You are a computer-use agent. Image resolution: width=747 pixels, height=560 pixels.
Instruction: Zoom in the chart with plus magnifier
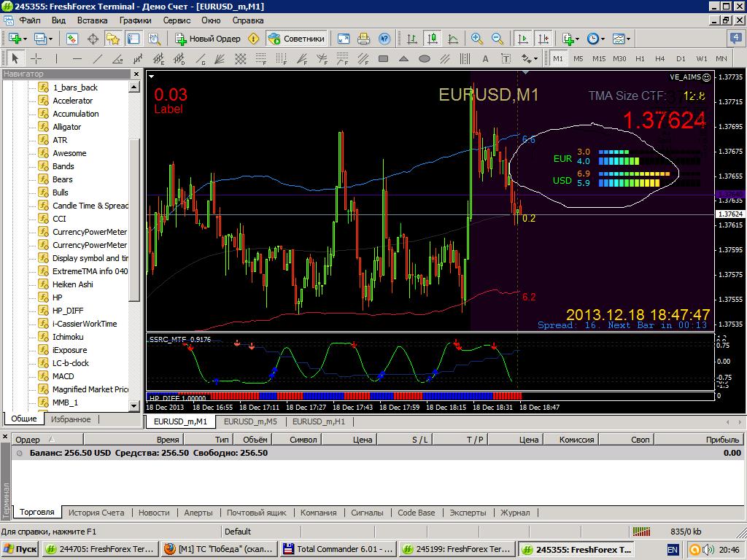pyautogui.click(x=476, y=39)
